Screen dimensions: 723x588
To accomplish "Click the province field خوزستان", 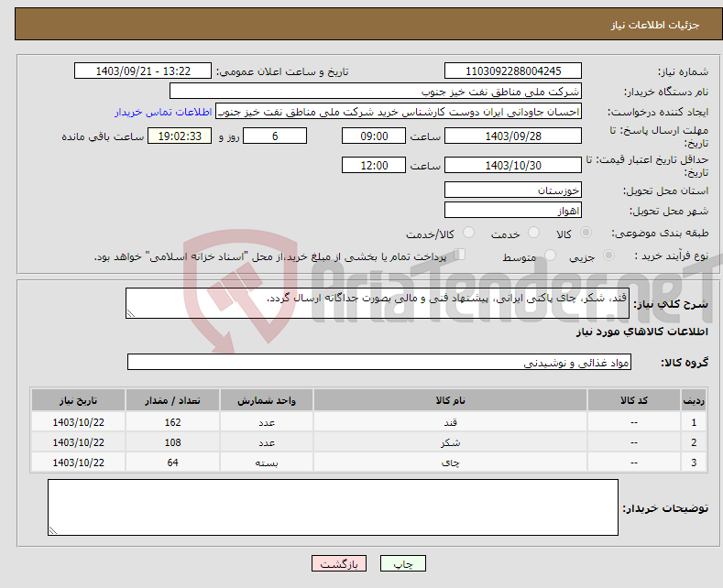I will (513, 190).
